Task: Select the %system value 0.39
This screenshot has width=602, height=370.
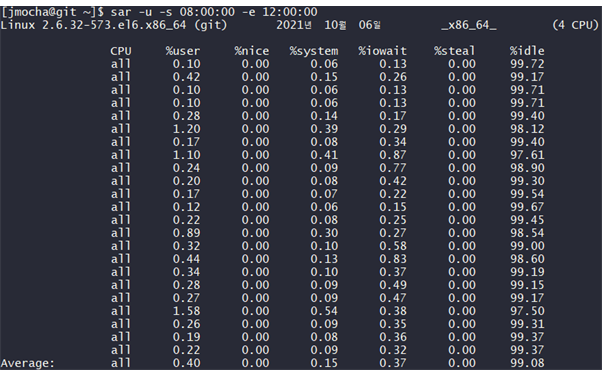Action: click(324, 129)
